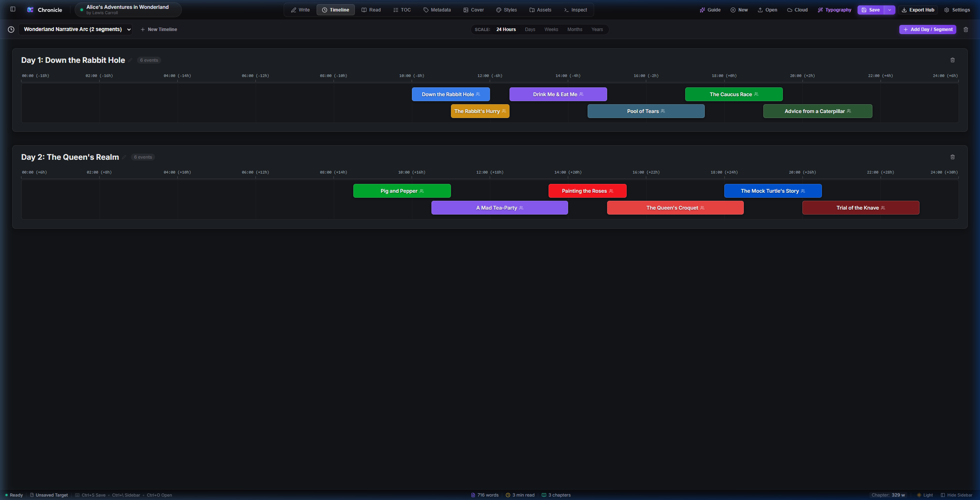Expand the Save options arrow
Viewport: 980px width, 500px height.
(x=890, y=10)
